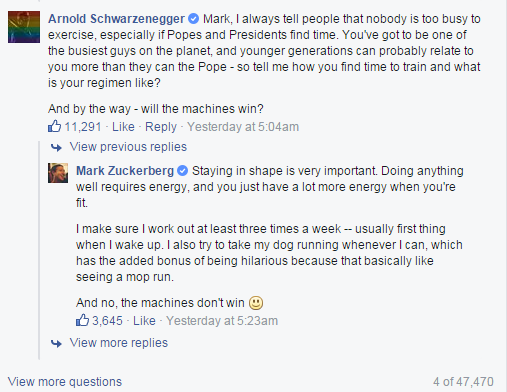This screenshot has height=392, width=507.
Task: Click the View more replies arrow icon
Action: (56, 343)
